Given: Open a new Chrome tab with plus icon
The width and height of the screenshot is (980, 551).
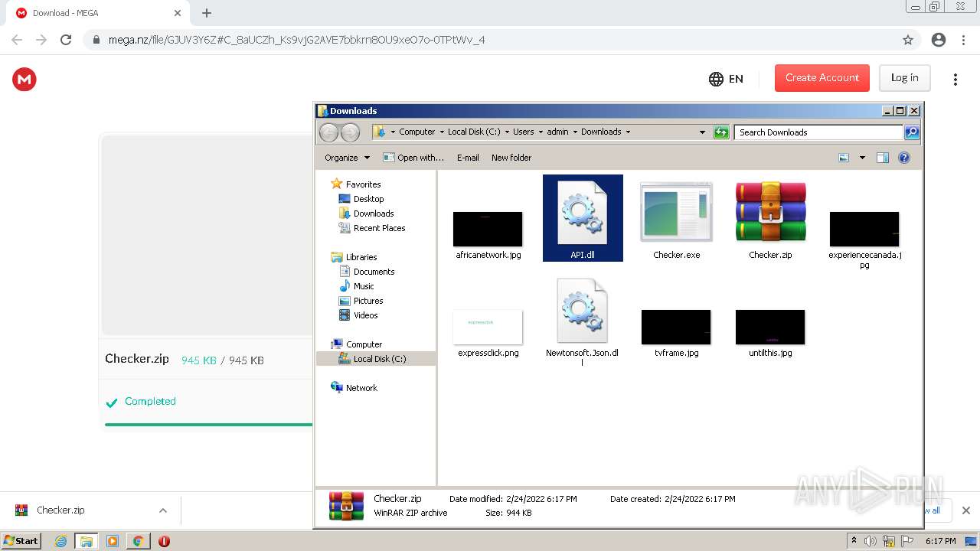Looking at the screenshot, I should (x=207, y=13).
